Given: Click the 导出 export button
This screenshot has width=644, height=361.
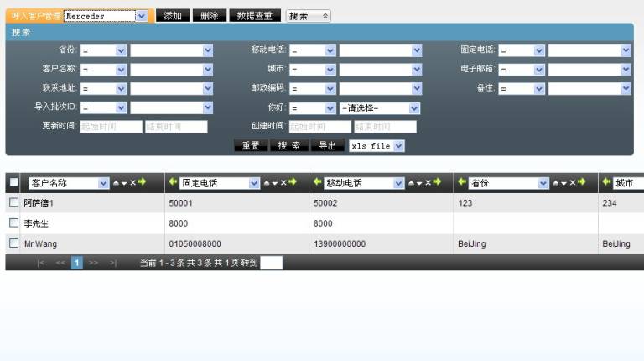Looking at the screenshot, I should coord(328,145).
